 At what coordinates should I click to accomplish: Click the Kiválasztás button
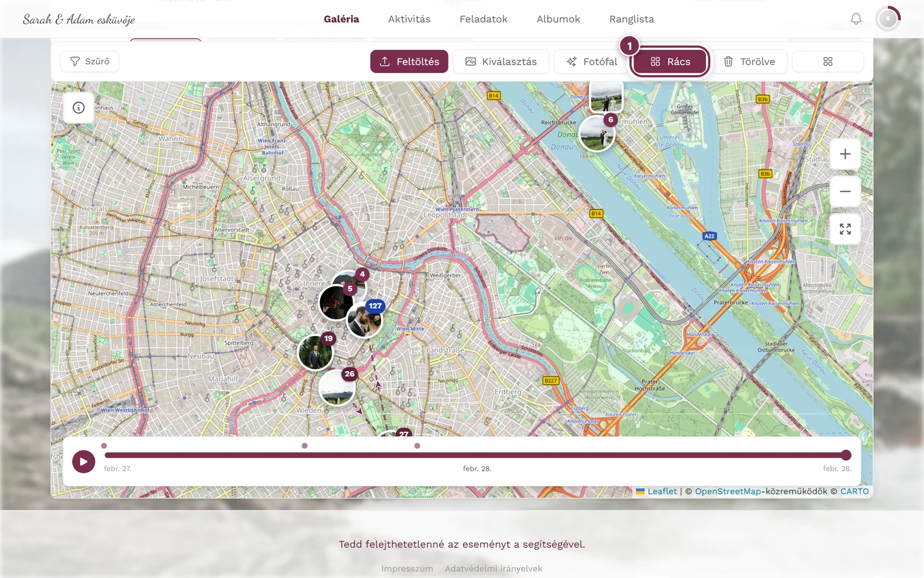(x=501, y=62)
